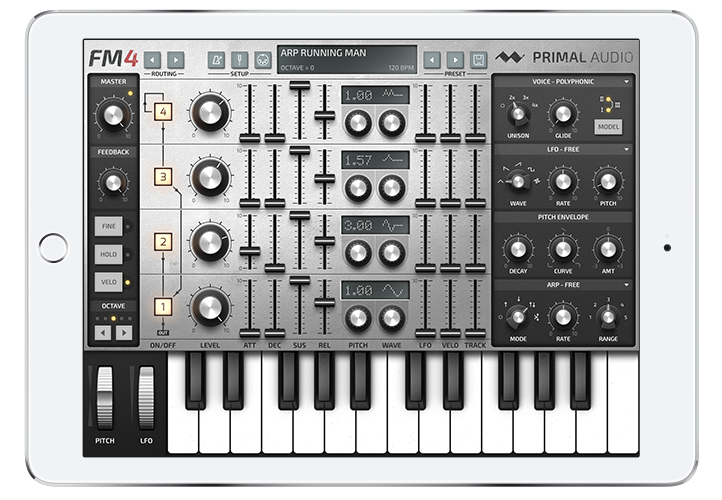
Task: Click the LFO Wave selector knob
Action: click(518, 181)
